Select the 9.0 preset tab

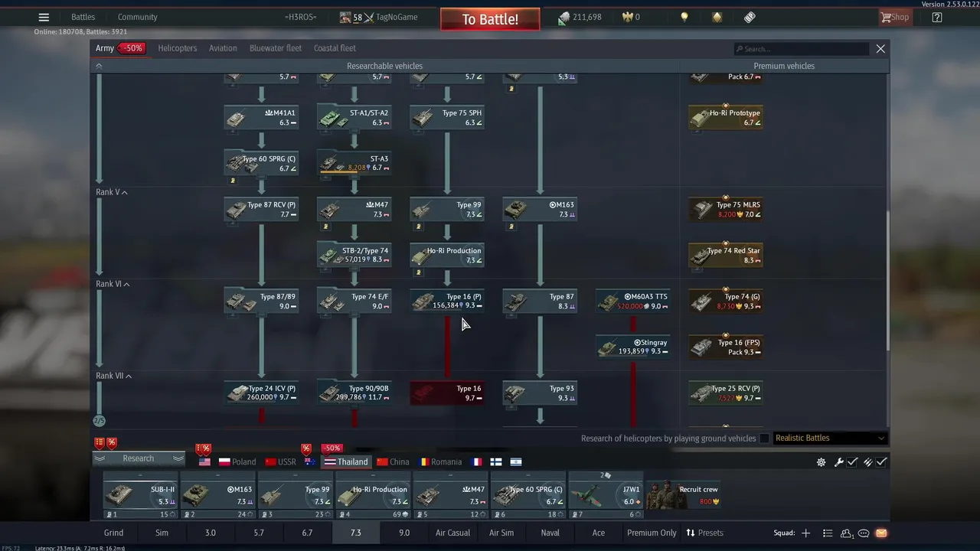click(x=403, y=533)
